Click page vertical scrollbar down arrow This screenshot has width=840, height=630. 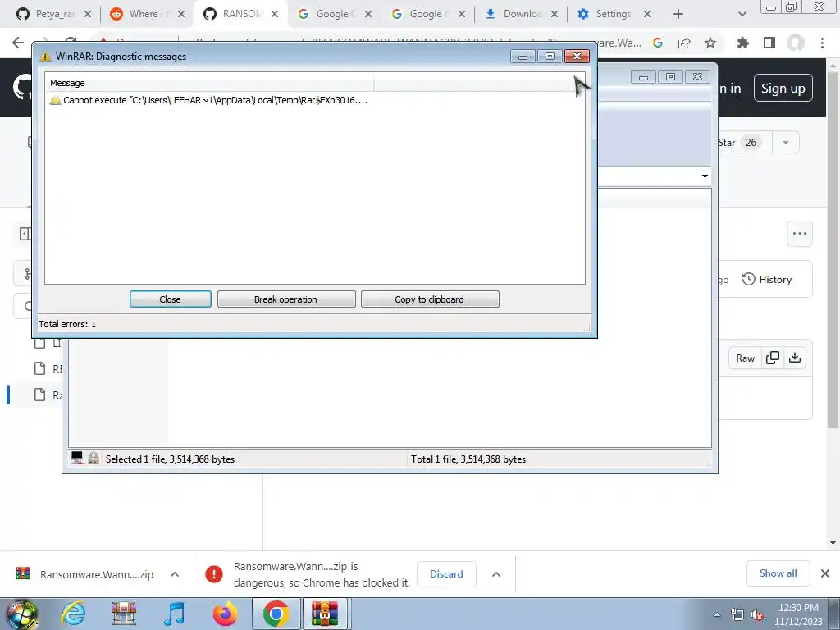click(x=833, y=543)
